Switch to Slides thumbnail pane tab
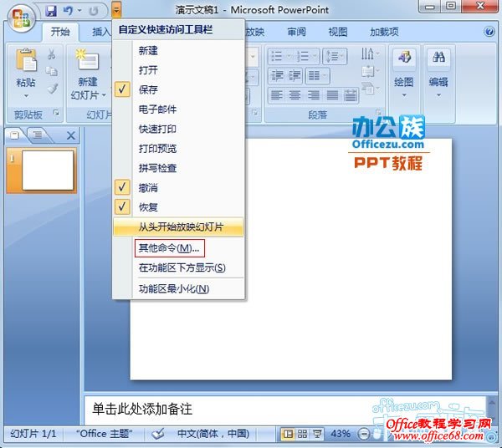The image size is (502, 448). (x=15, y=135)
